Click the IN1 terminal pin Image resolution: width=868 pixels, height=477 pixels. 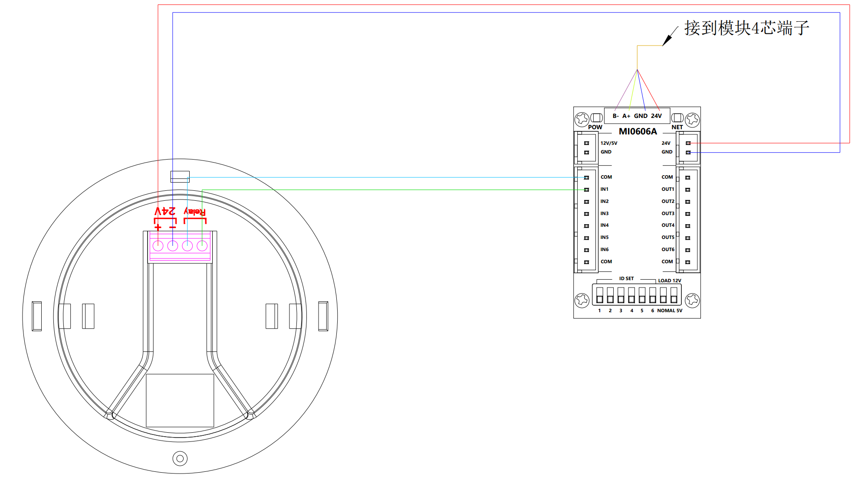(x=586, y=189)
